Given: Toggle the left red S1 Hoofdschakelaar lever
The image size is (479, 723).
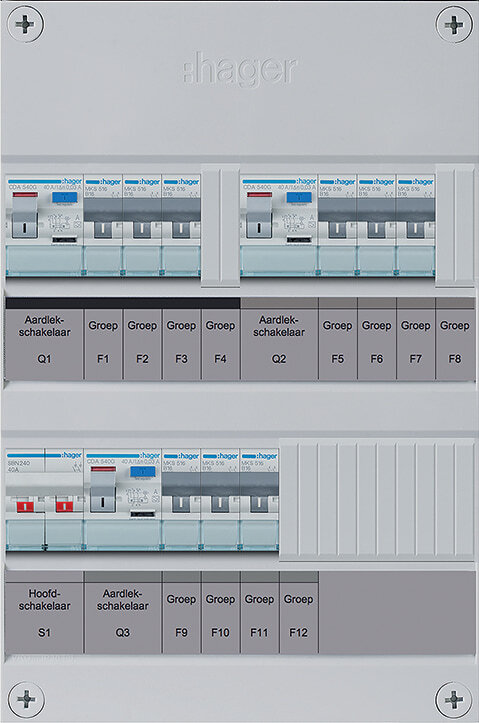Looking at the screenshot, I should coord(24,506).
